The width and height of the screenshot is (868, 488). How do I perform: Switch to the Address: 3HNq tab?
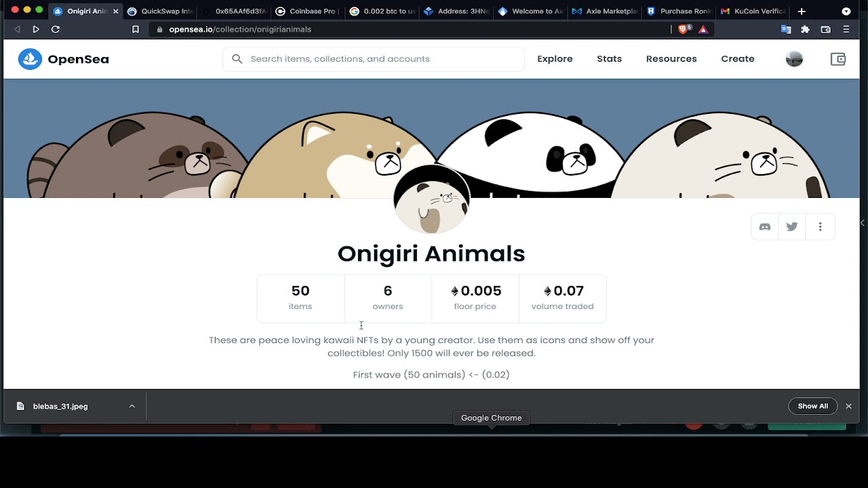coord(456,11)
